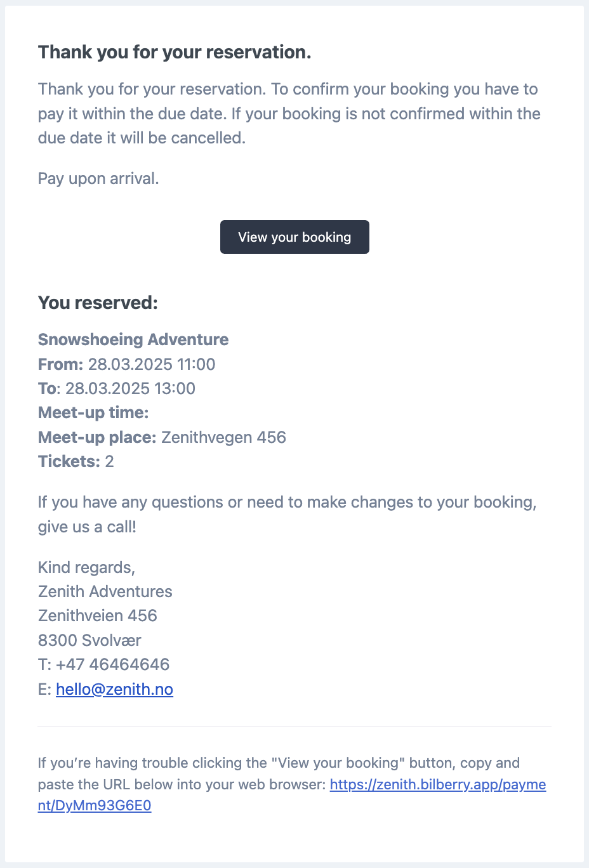This screenshot has width=589, height=868.
Task: Click the 8300 Svolvær postal line
Action: click(89, 640)
